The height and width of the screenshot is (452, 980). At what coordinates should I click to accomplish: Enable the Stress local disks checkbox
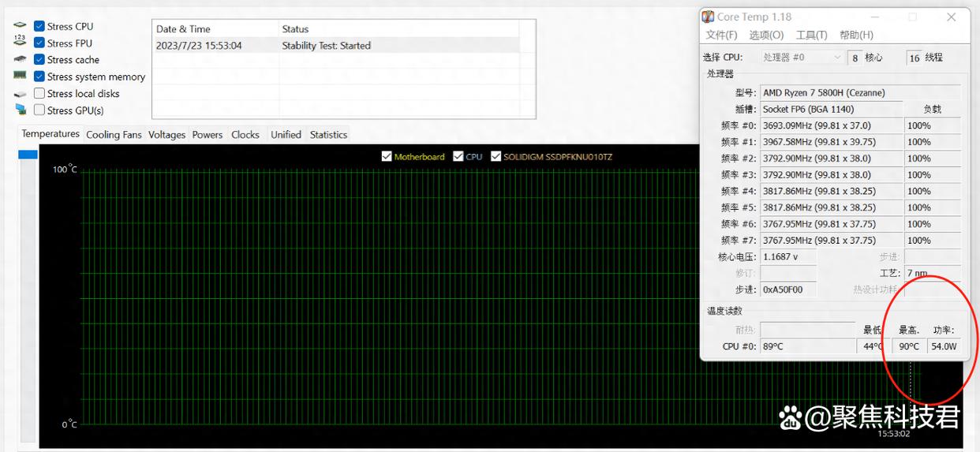tap(39, 93)
